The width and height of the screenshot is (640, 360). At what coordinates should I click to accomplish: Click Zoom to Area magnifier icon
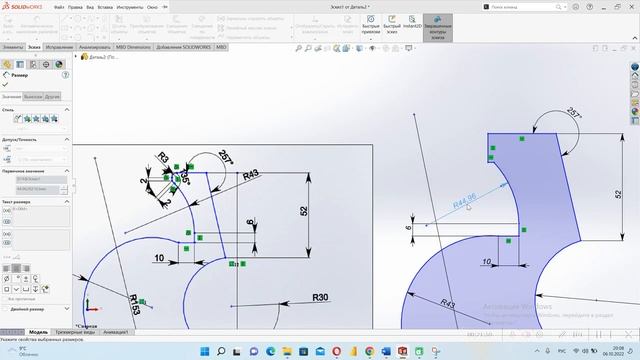pyautogui.click(x=308, y=49)
